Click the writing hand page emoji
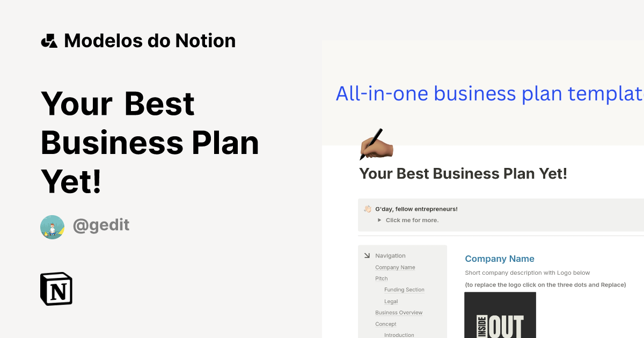The height and width of the screenshot is (338, 644). pos(376,144)
